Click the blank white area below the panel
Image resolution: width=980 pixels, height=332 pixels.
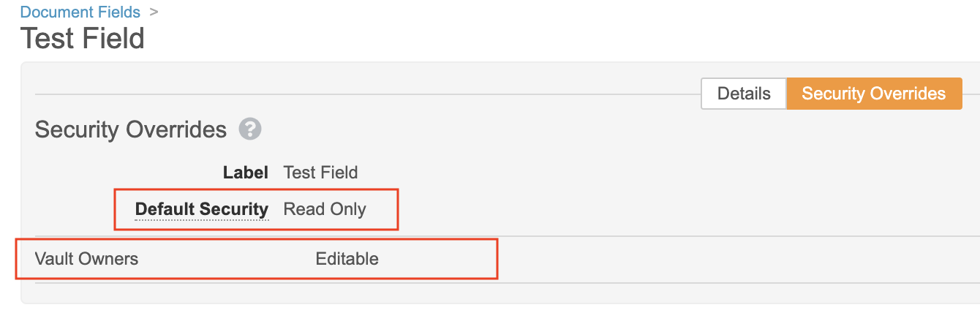[x=490, y=319]
